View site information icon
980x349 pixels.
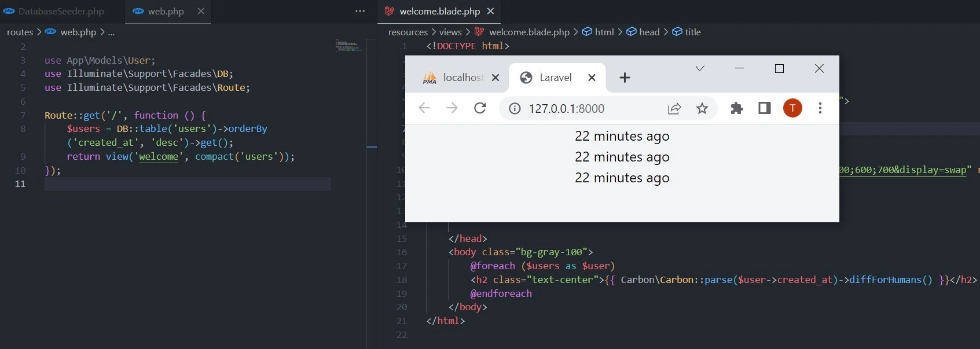tap(514, 108)
